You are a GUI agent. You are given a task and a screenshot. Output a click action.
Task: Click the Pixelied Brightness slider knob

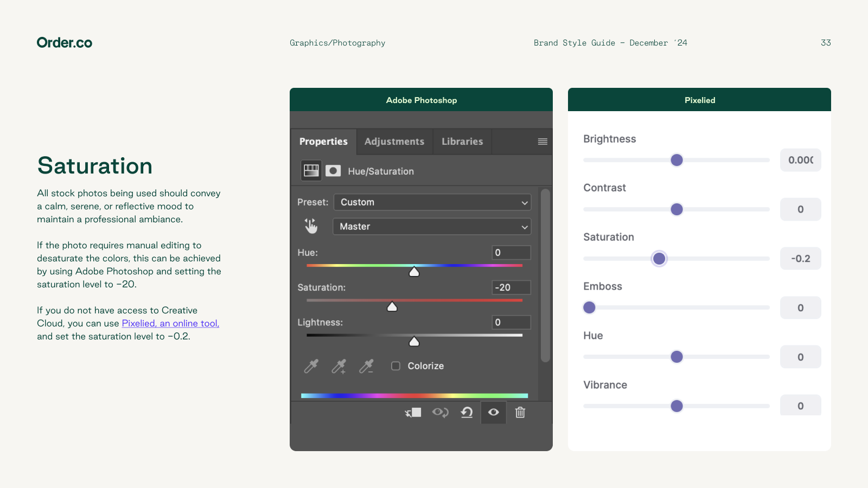tap(676, 160)
